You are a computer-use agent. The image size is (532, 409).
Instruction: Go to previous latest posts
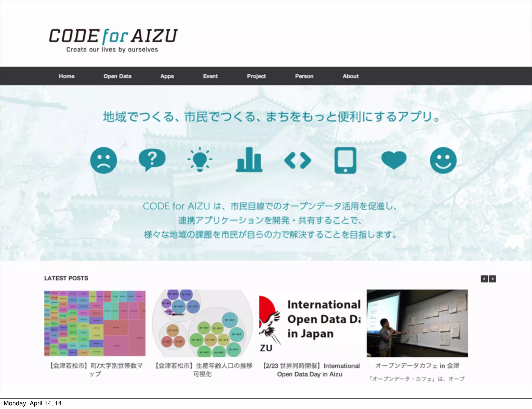[484, 279]
